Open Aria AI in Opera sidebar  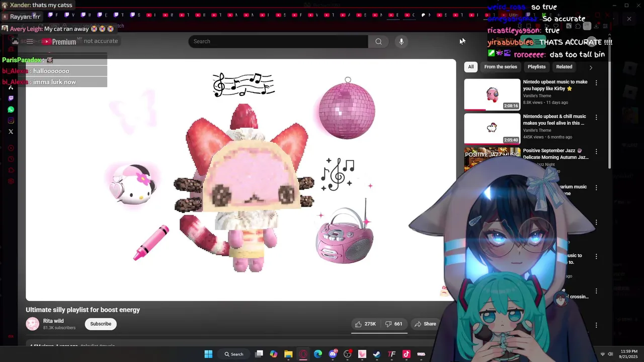pos(11,87)
